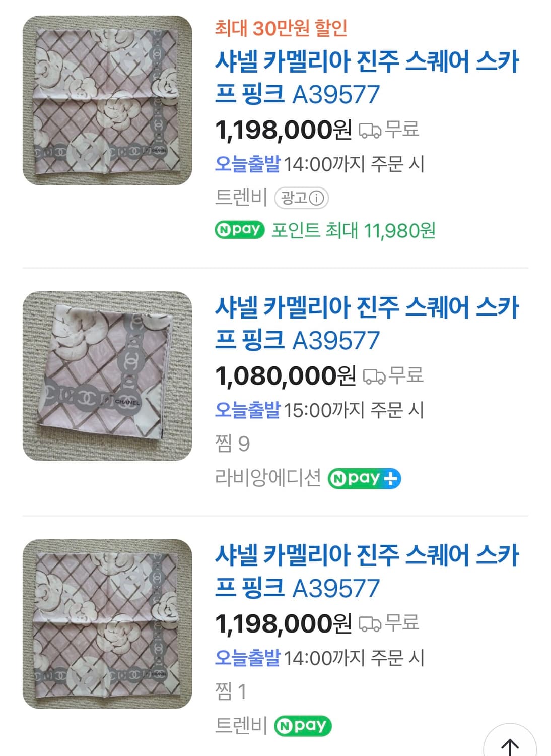Tap the Npay plus badge beside 라비앙에디션
The width and height of the screenshot is (551, 756).
click(x=364, y=478)
